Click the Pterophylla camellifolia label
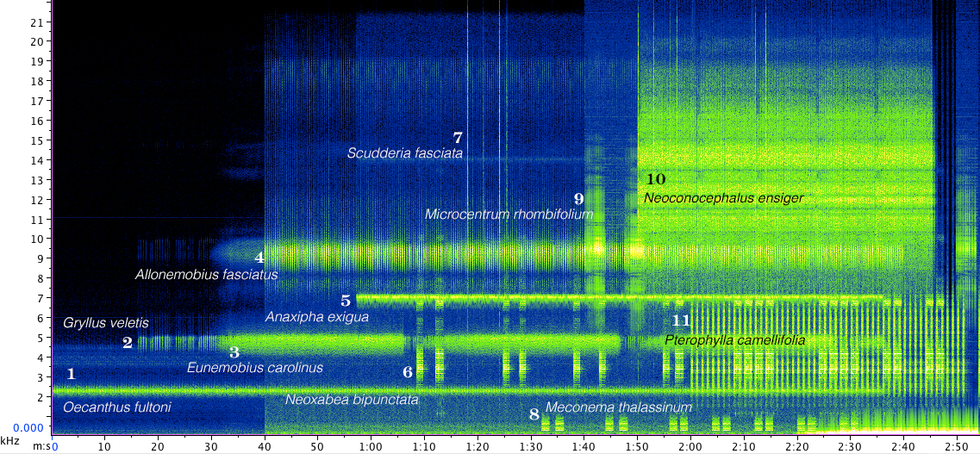980x454 pixels. [734, 340]
